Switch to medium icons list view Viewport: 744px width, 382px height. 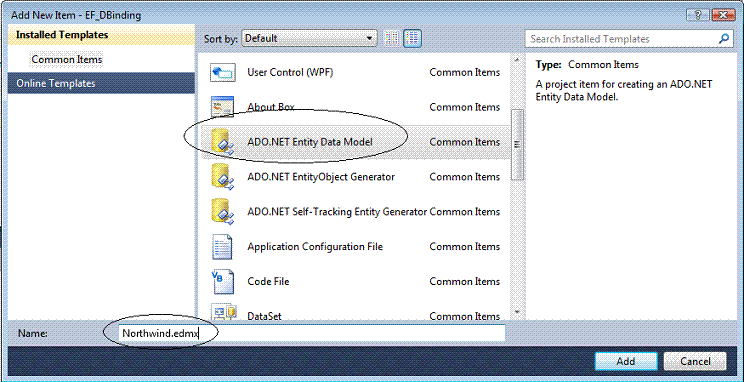[412, 38]
